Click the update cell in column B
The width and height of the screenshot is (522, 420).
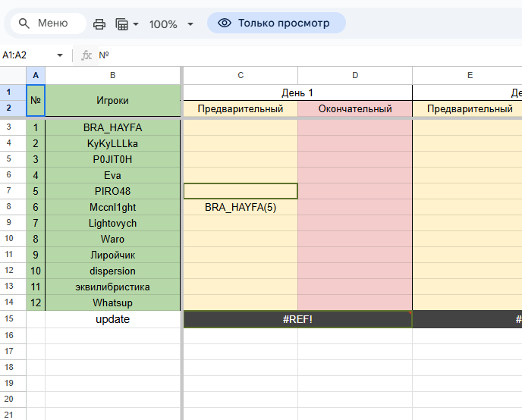pyautogui.click(x=113, y=319)
